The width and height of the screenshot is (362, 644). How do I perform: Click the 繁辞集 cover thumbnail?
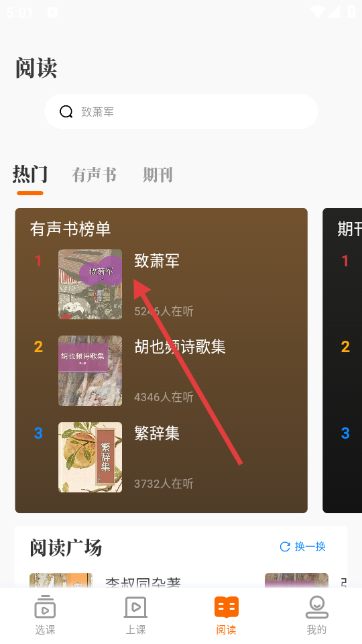tap(90, 457)
